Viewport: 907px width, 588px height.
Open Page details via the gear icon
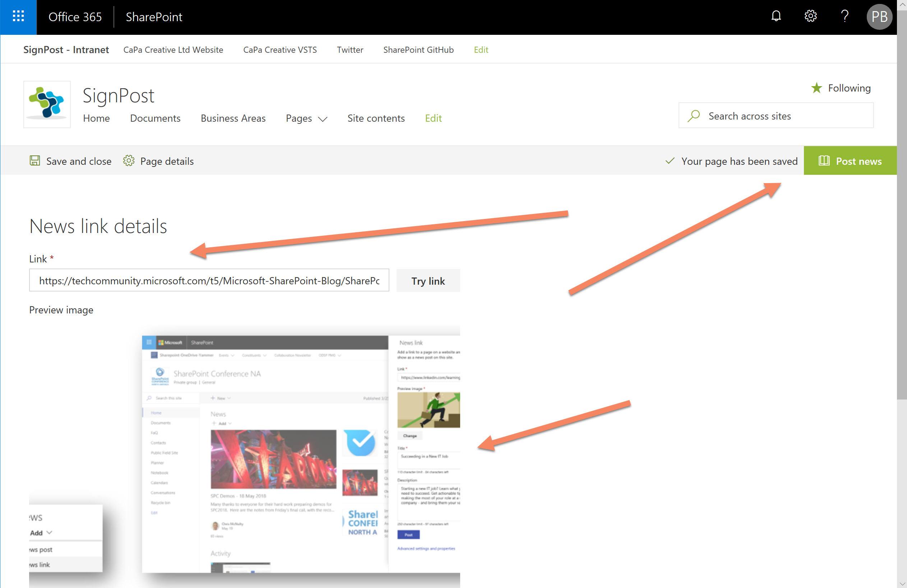coord(129,161)
